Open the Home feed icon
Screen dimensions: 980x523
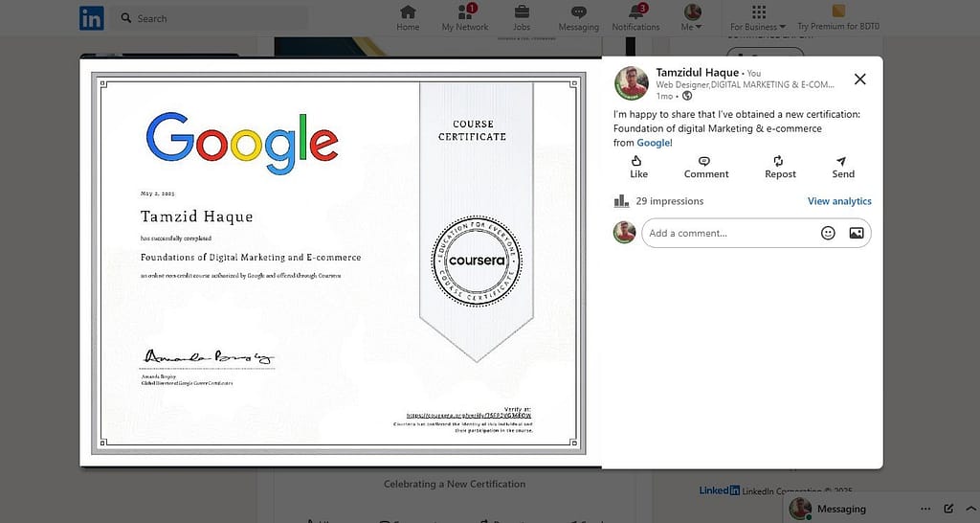(x=408, y=17)
